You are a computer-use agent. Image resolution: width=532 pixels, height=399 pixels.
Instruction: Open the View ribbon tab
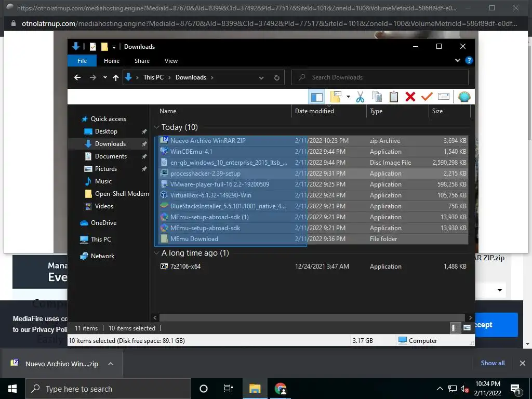(x=171, y=61)
